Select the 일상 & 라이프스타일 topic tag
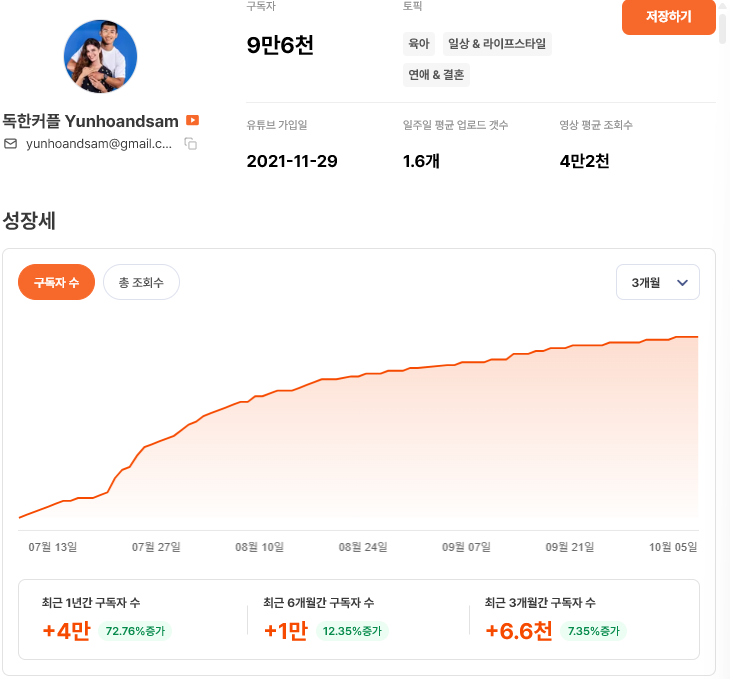The image size is (730, 679). pos(497,44)
